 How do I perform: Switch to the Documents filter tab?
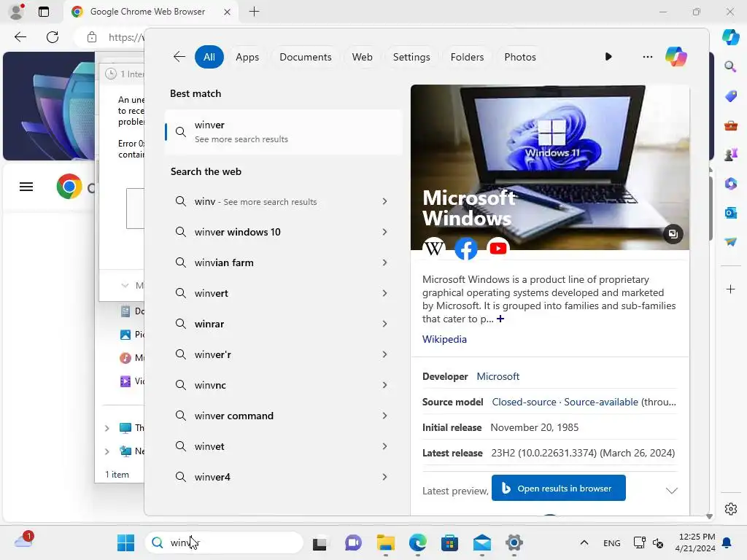tap(306, 57)
